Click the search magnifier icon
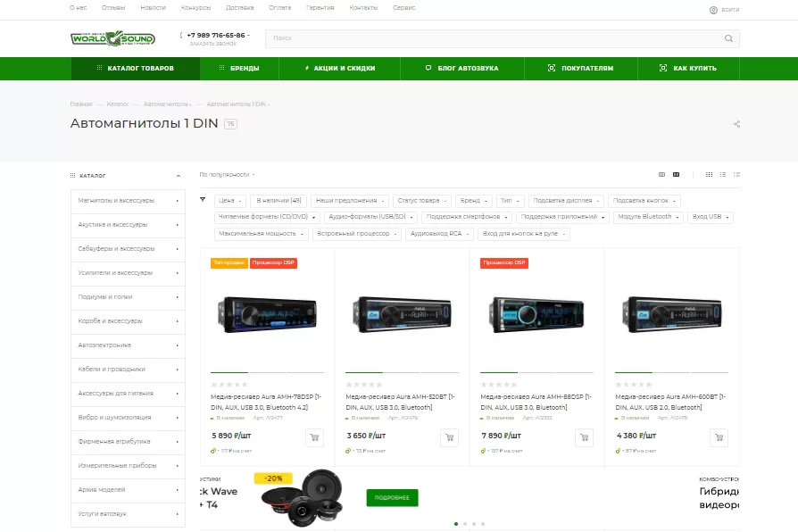This screenshot has width=798, height=532. [x=728, y=38]
